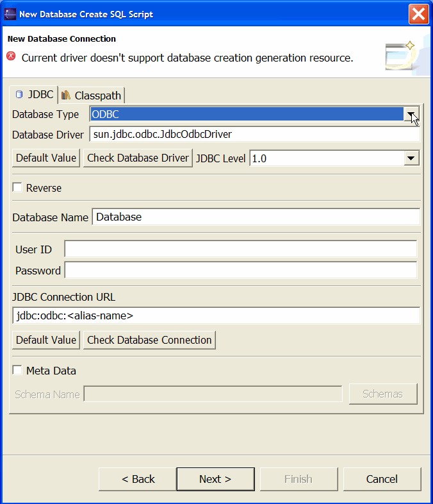Focus the User ID input field
The height and width of the screenshot is (504, 433).
tap(241, 249)
